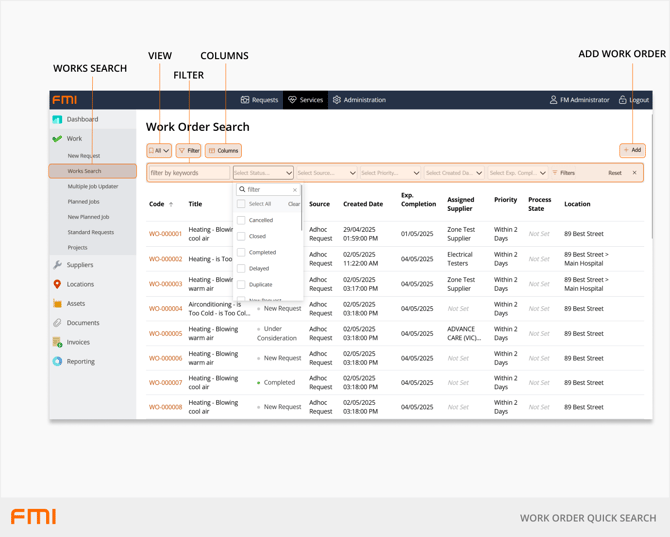Click the Documents paperclip icon
Screen dimensions: 670x537
coord(57,323)
